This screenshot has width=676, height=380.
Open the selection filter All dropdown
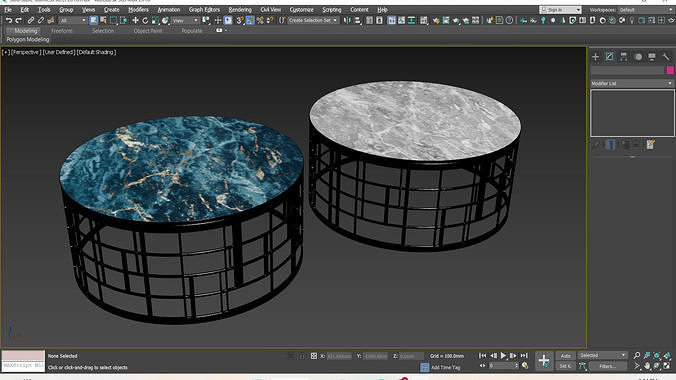tap(72, 20)
